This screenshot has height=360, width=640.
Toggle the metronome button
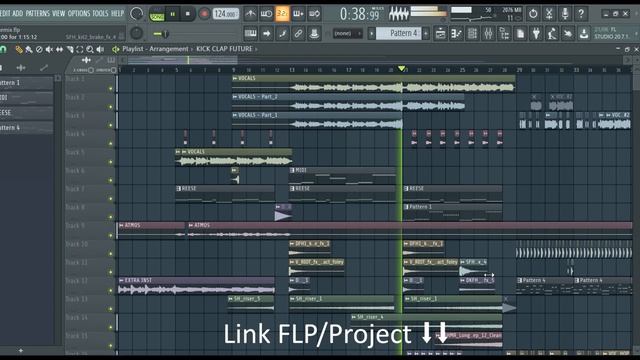pos(251,13)
